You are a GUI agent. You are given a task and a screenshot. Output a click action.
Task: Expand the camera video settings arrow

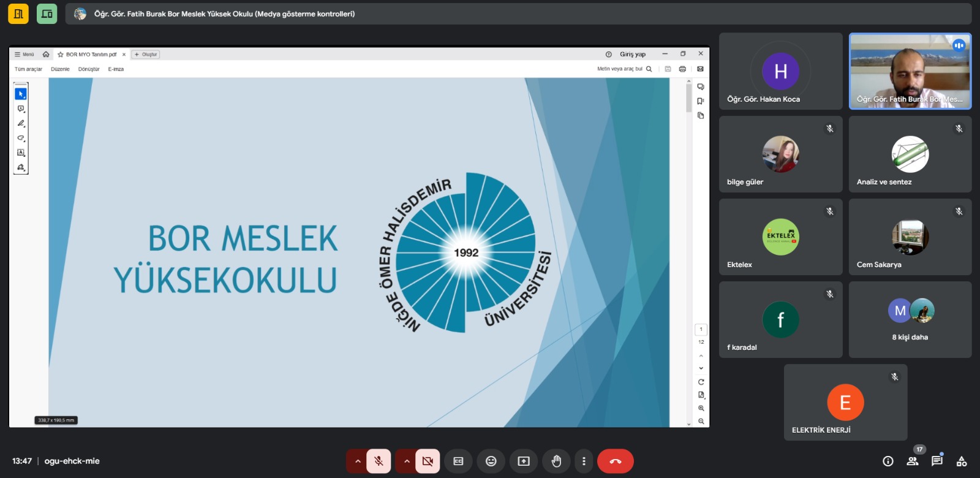(406, 461)
